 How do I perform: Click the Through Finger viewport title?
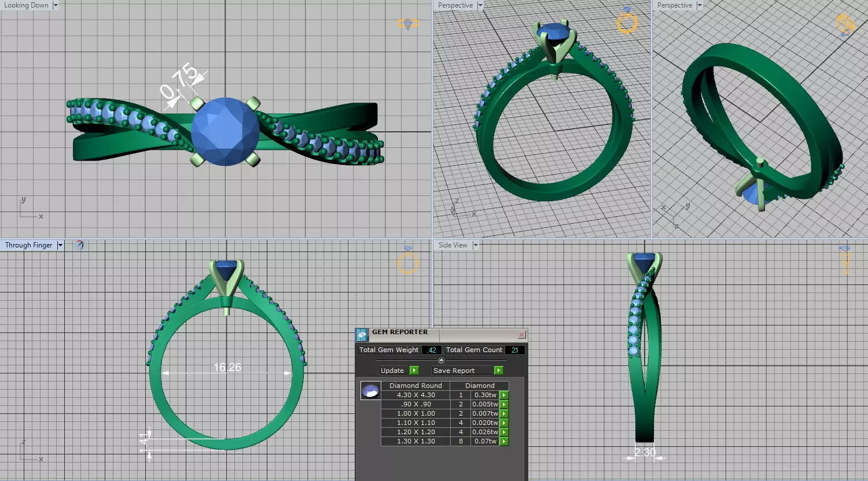coord(29,245)
